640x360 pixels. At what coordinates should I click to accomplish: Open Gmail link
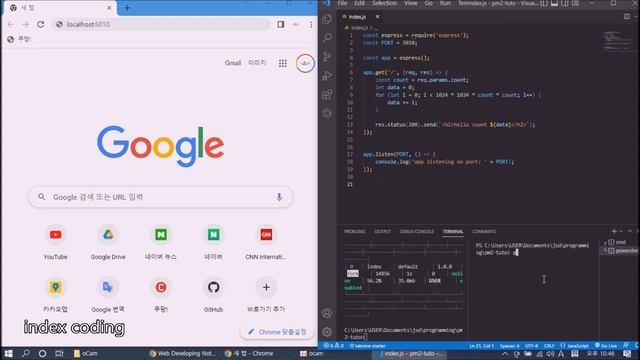[233, 63]
